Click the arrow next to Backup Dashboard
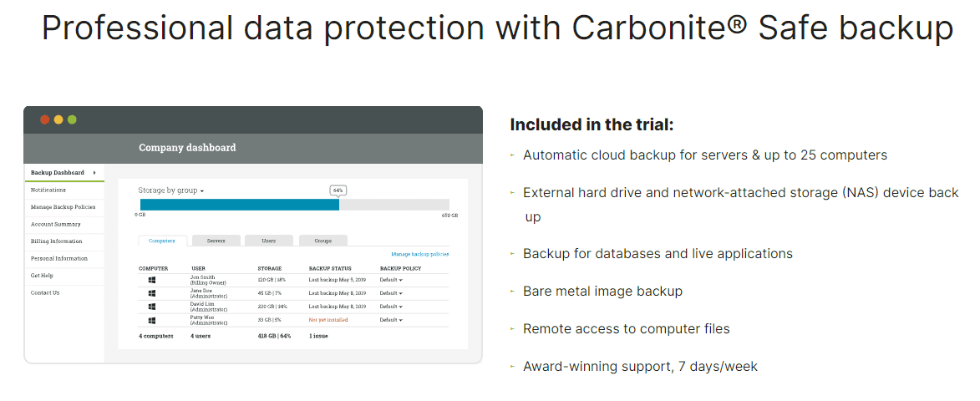 (x=94, y=172)
